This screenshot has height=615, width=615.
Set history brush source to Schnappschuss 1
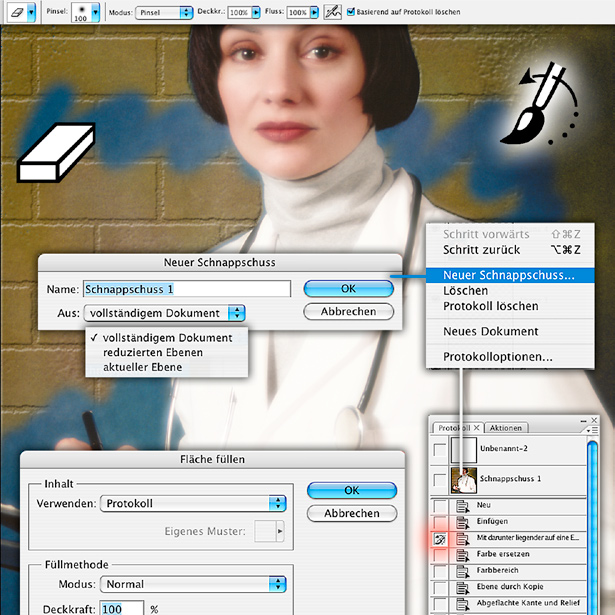[x=440, y=479]
